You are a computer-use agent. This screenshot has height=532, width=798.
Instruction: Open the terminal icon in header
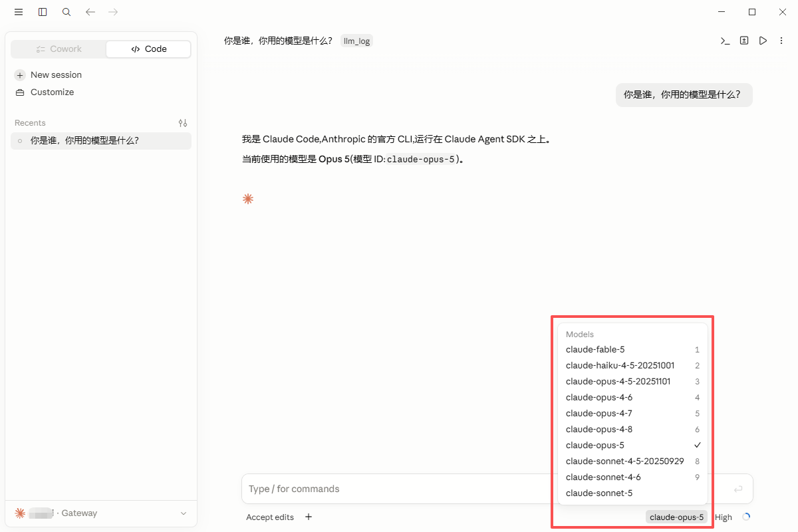(726, 41)
